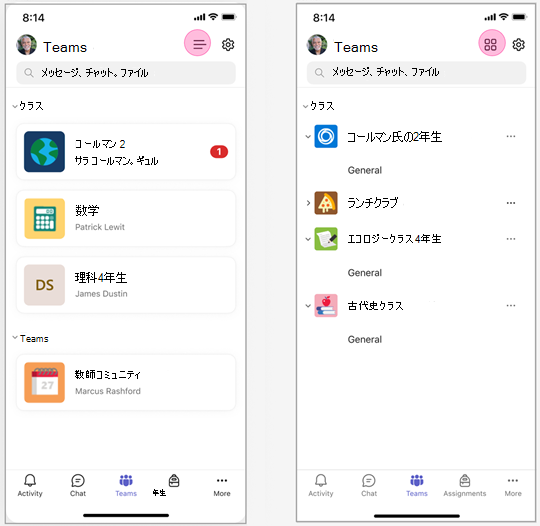Focus the search field in right phone

(416, 73)
